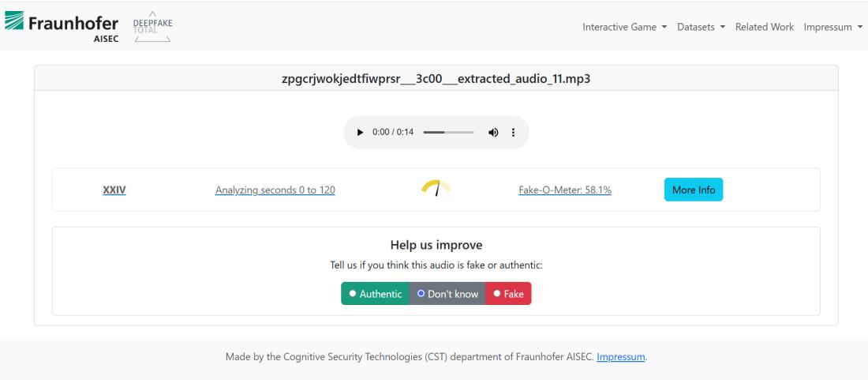This screenshot has width=868, height=380.
Task: Click the Fake-O-Meter: 58.1% link
Action: click(564, 190)
